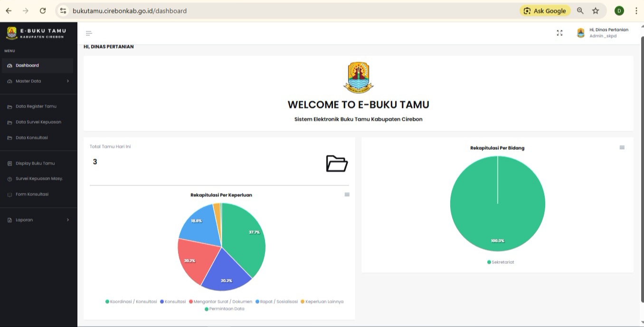Open Rekapitulasi Per Keperluan chart menu icon
Screen dimensions: 644x327
click(x=347, y=194)
